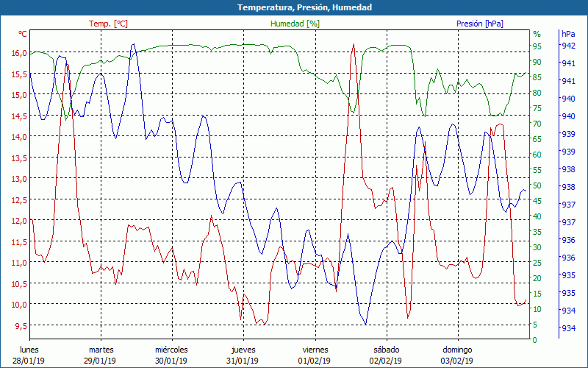Click green humidity axis value "65"
This screenshot has width=588, height=368.
[537, 139]
